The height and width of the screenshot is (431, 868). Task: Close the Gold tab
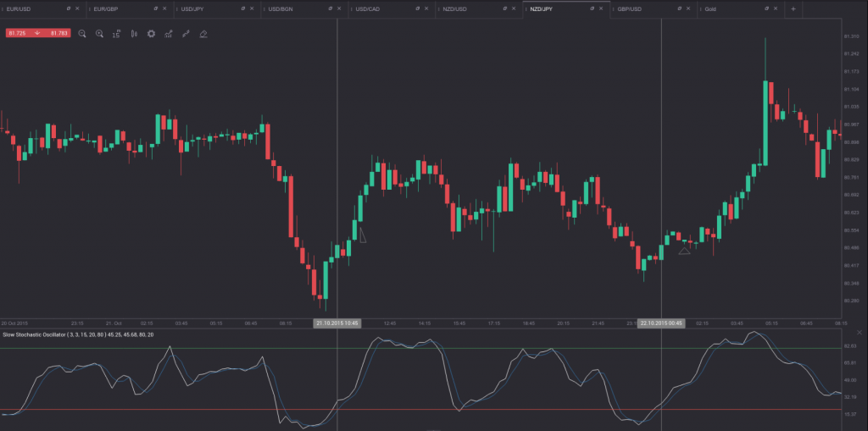point(774,8)
